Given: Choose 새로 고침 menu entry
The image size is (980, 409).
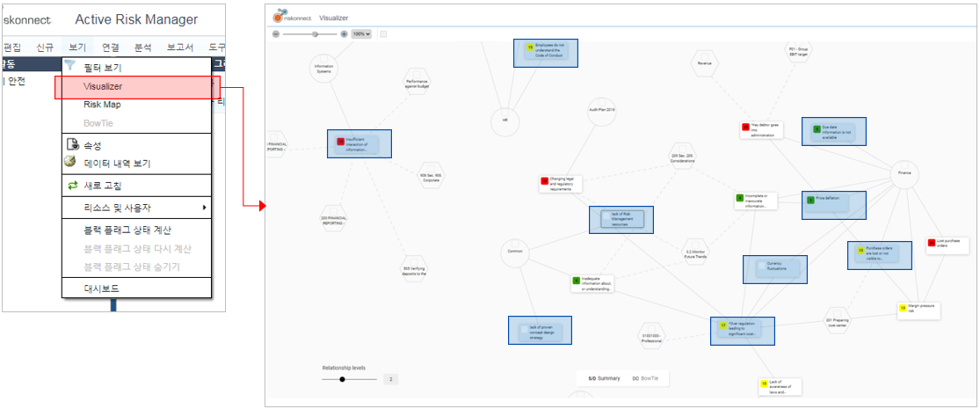Looking at the screenshot, I should [x=103, y=186].
